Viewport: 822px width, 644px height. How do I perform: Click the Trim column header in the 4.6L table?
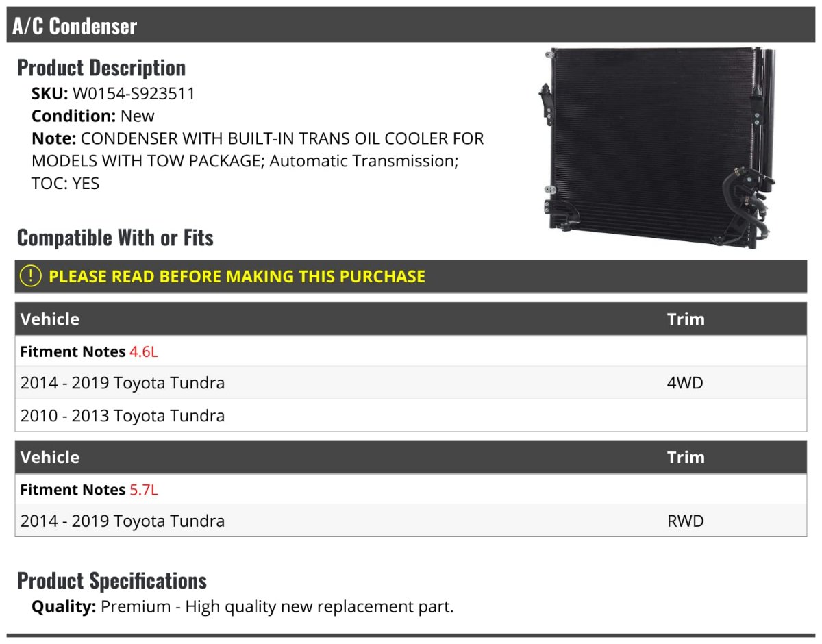(x=686, y=319)
